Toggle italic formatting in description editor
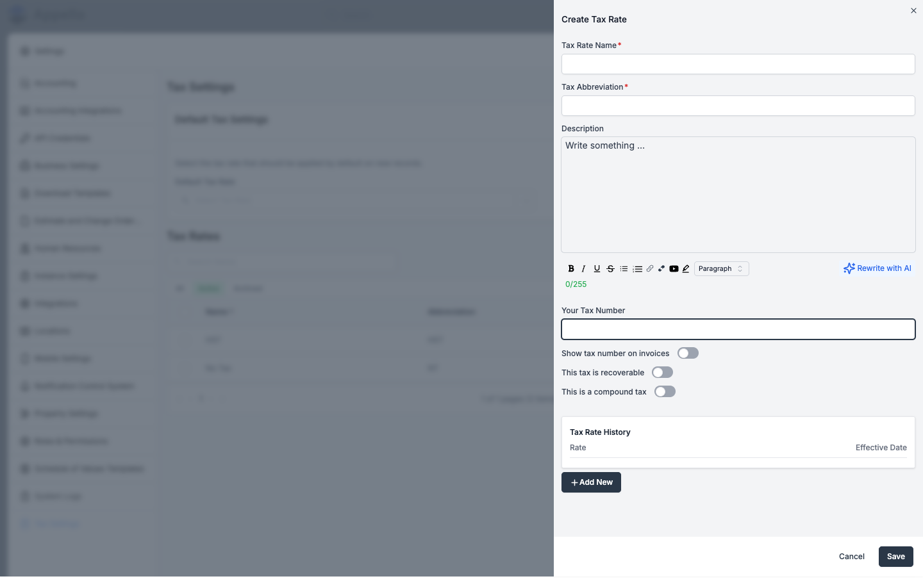This screenshot has height=588, width=923. pyautogui.click(x=583, y=269)
